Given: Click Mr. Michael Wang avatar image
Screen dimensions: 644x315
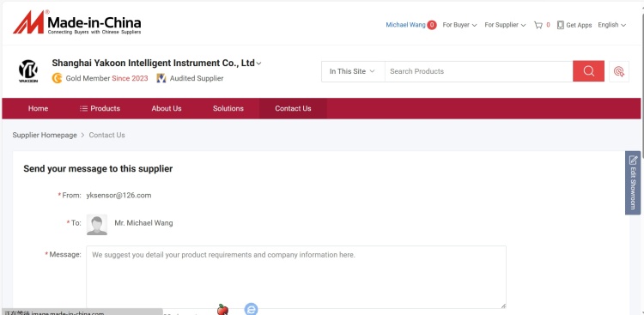Looking at the screenshot, I should point(97,224).
